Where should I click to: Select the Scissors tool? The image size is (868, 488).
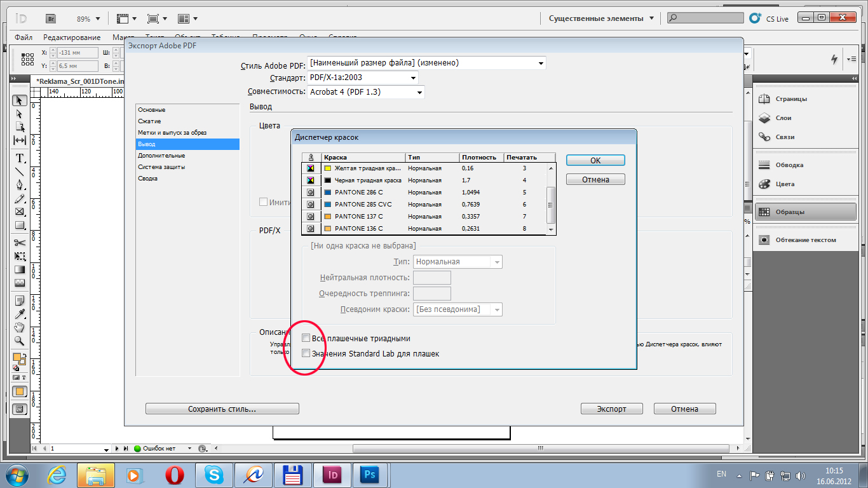point(20,242)
